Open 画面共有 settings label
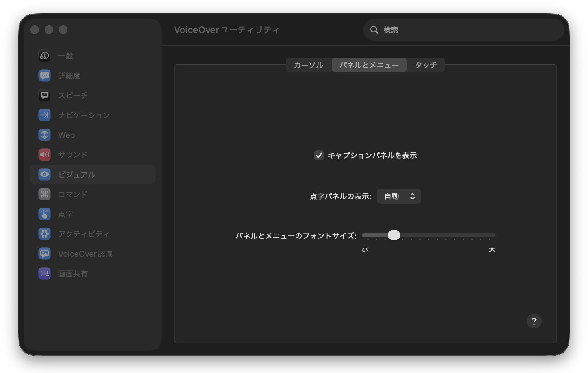 pyautogui.click(x=73, y=273)
